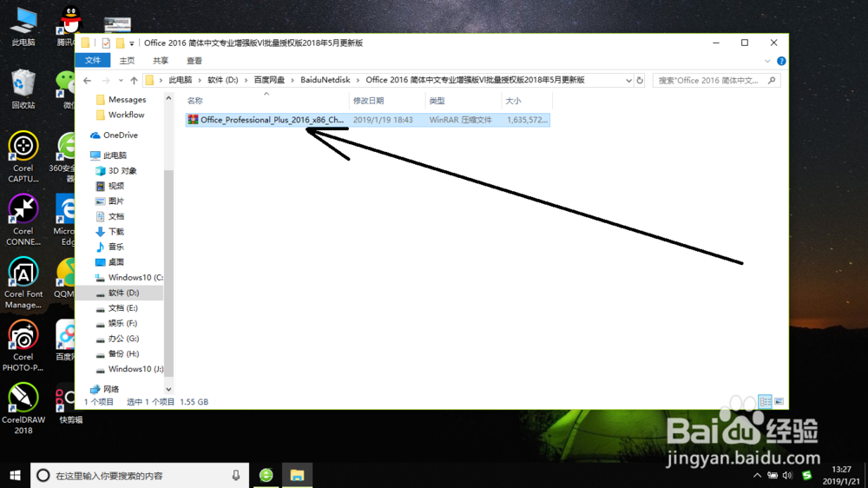This screenshot has width=868, height=488.
Task: Open 360 browser from the taskbar
Action: point(266,475)
